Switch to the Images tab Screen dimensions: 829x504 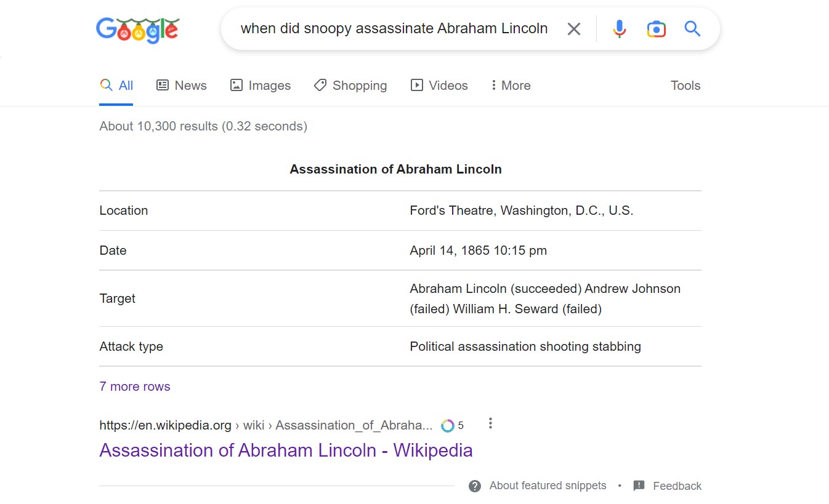coord(261,86)
